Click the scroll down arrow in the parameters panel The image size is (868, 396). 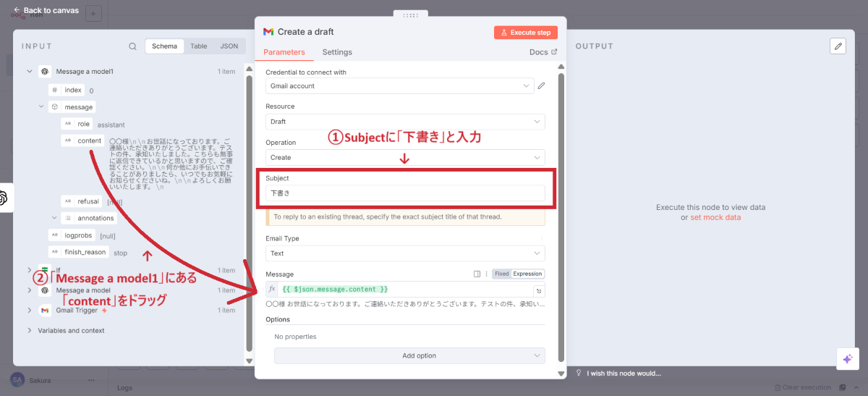(561, 374)
